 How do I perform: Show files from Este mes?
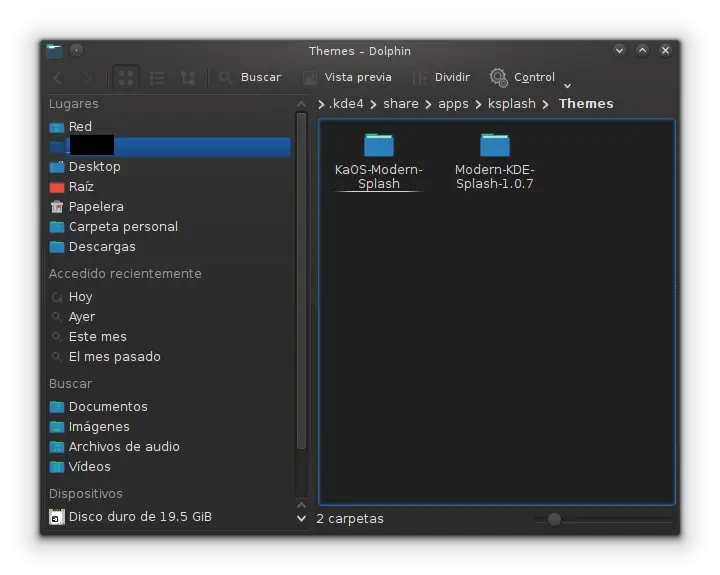(x=170, y=337)
